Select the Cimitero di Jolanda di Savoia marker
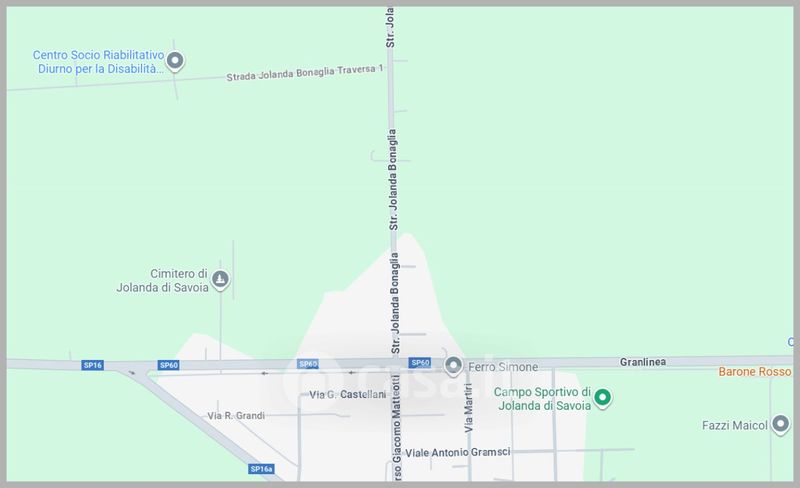 220,280
